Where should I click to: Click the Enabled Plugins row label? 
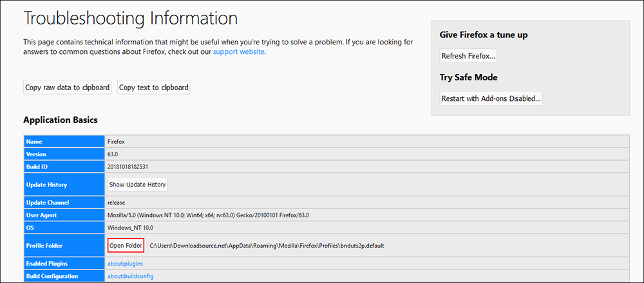pyautogui.click(x=64, y=263)
